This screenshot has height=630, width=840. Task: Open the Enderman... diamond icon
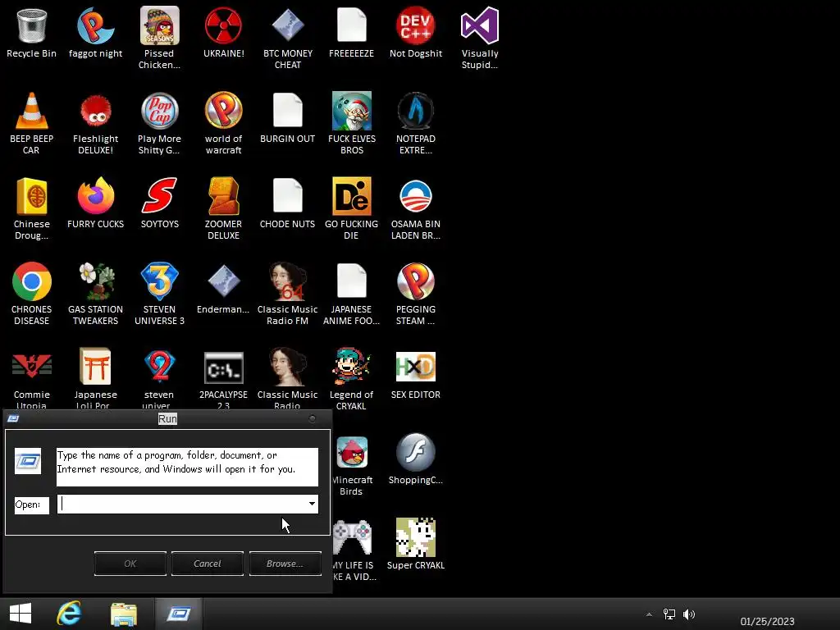(x=223, y=281)
